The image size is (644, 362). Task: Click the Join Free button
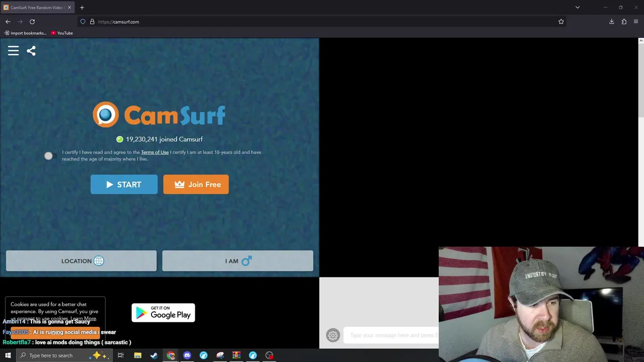tap(196, 185)
